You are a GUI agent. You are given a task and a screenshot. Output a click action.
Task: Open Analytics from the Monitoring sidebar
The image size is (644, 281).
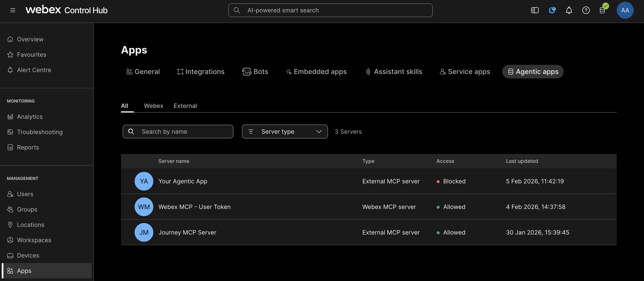click(x=30, y=117)
